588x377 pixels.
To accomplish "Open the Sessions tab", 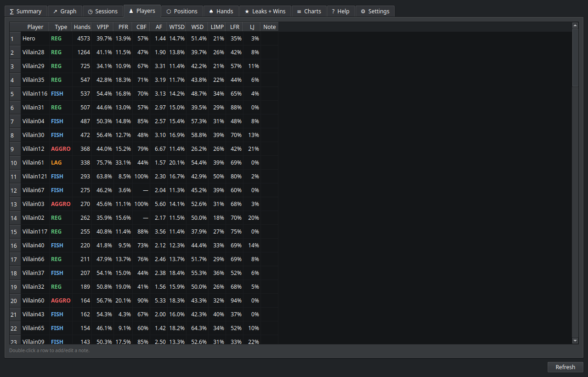I will [103, 11].
